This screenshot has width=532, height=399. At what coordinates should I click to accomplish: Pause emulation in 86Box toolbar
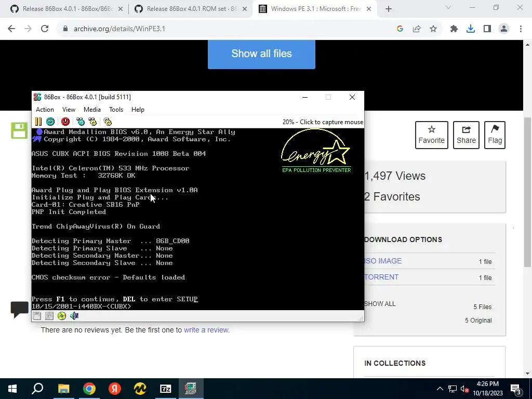(x=38, y=122)
